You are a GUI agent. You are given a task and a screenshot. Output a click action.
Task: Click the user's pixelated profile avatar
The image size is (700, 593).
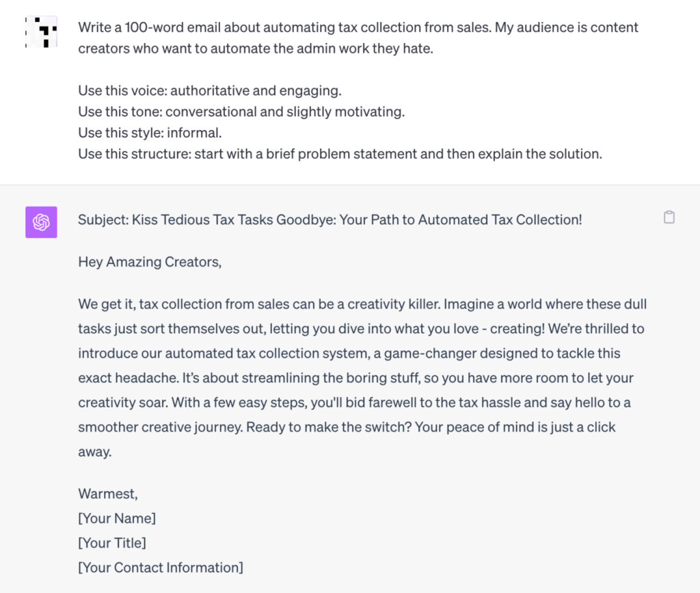tap(41, 31)
